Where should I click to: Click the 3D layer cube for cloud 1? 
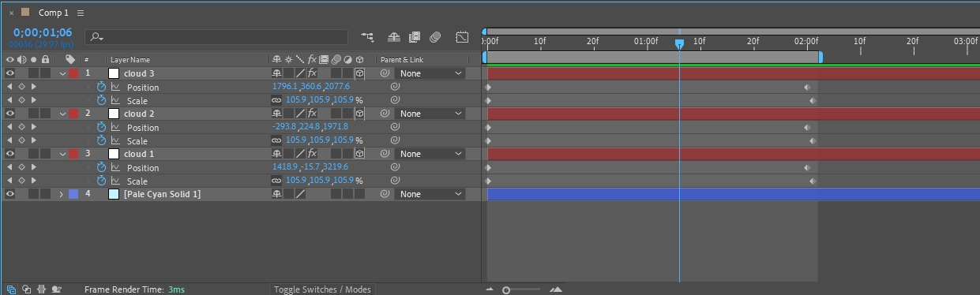[x=359, y=154]
